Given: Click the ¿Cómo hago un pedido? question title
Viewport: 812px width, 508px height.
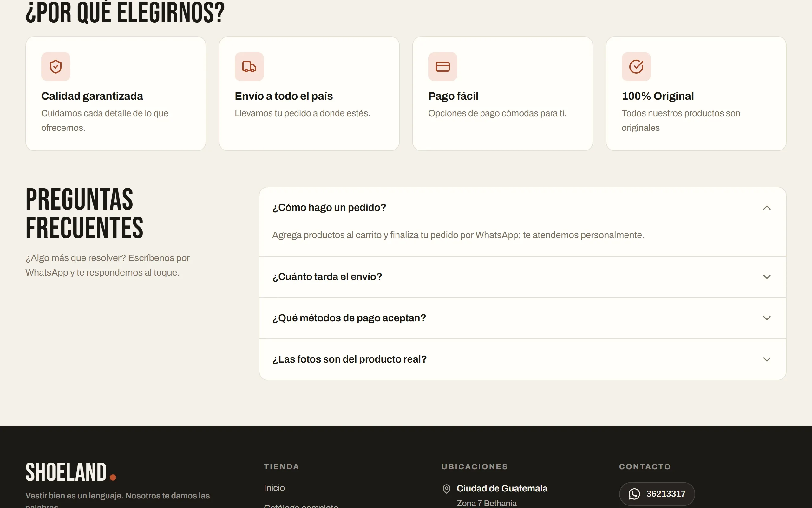Looking at the screenshot, I should point(329,208).
